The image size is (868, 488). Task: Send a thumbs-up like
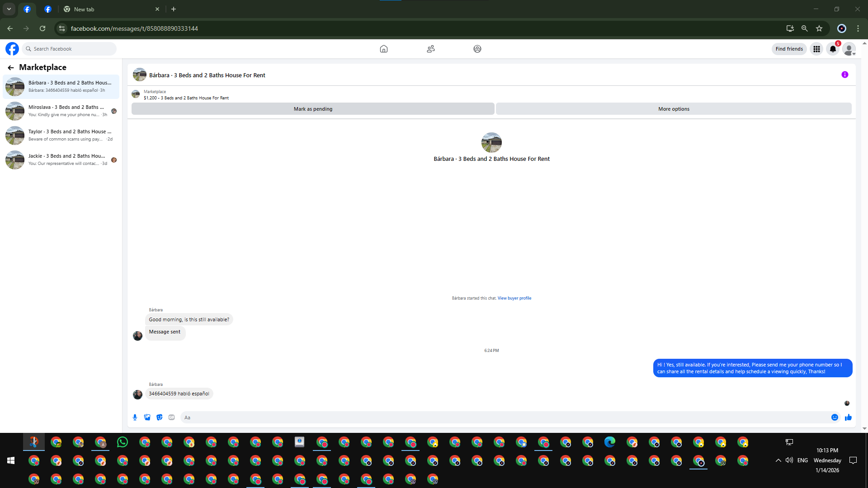(848, 418)
